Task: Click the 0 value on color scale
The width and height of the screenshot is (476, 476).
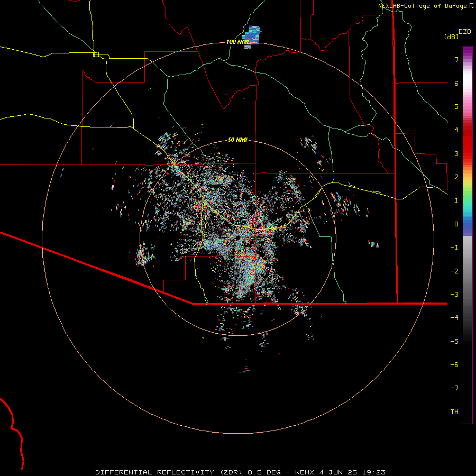Action: [456, 224]
